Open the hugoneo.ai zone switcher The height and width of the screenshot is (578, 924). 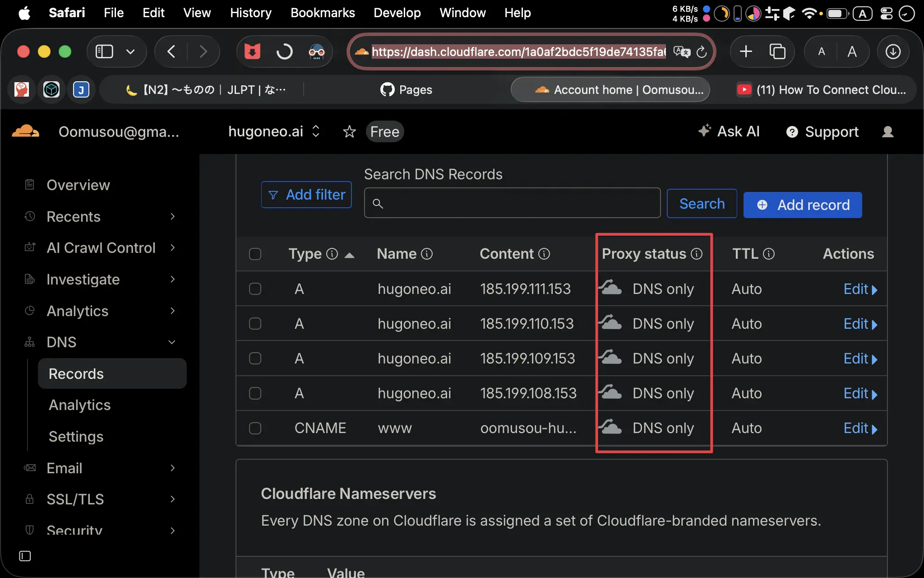click(274, 131)
